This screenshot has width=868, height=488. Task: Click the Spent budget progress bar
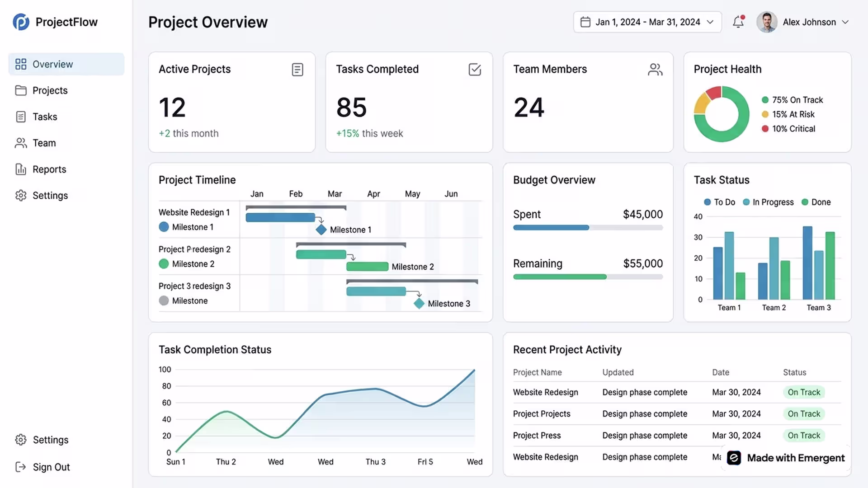click(588, 228)
